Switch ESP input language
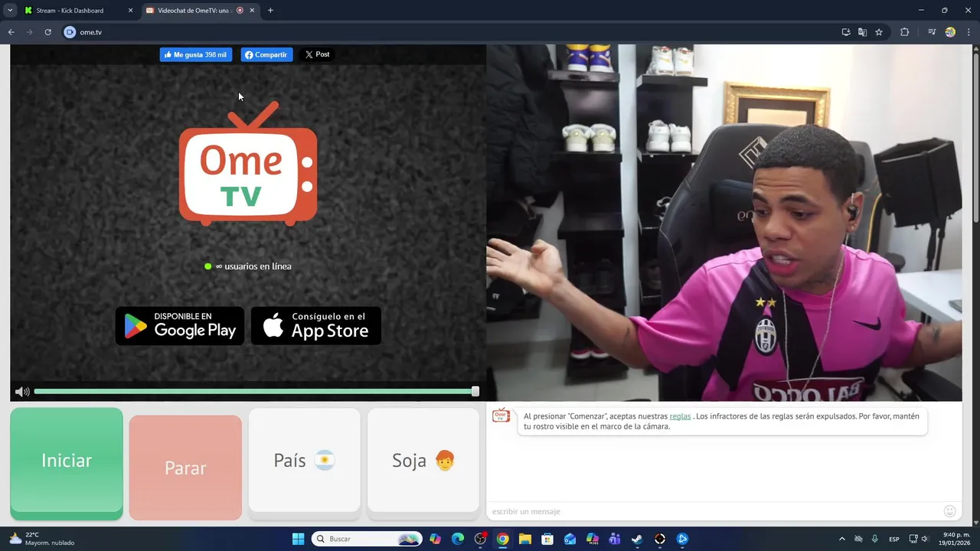The image size is (980, 551). [x=894, y=539]
